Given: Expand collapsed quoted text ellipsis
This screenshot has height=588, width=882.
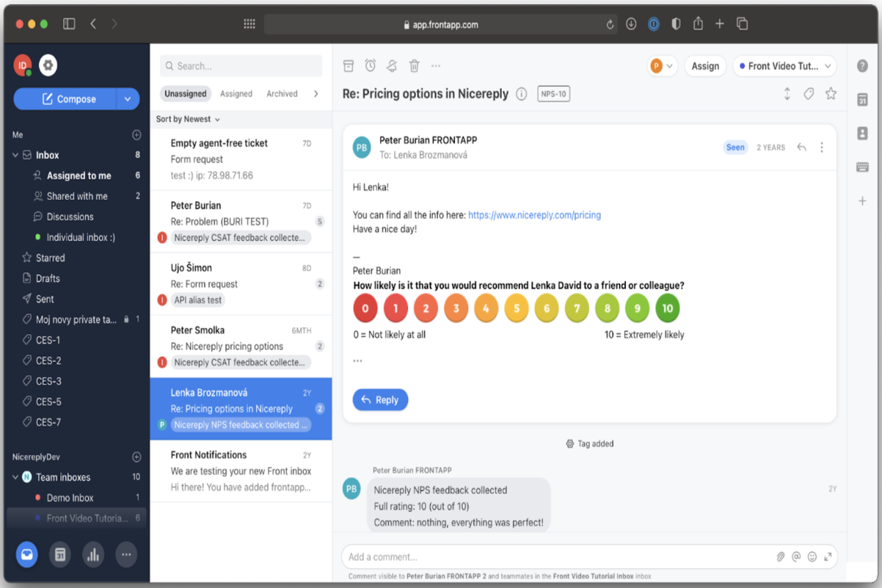Looking at the screenshot, I should coord(358,361).
